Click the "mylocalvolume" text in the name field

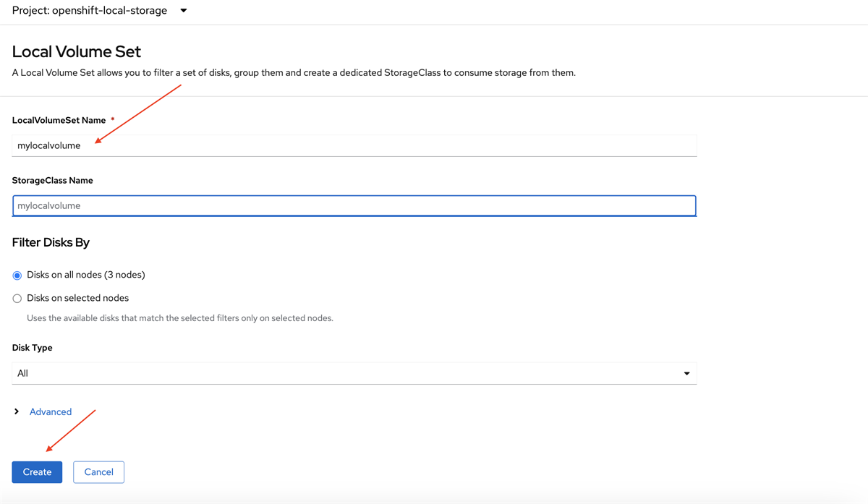48,145
